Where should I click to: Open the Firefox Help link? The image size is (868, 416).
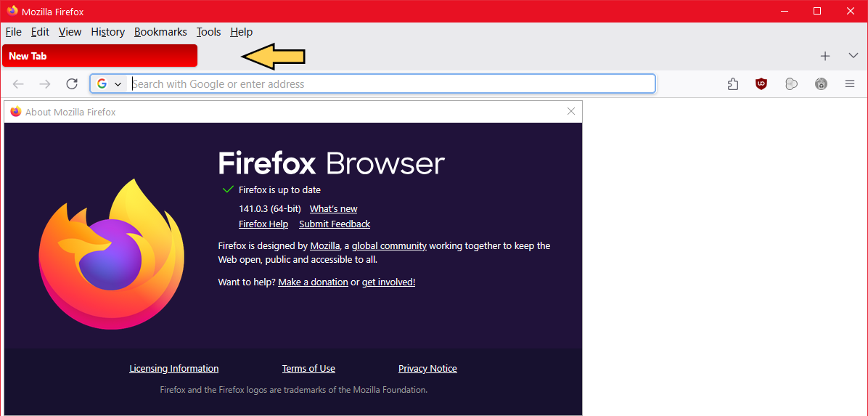coord(263,224)
